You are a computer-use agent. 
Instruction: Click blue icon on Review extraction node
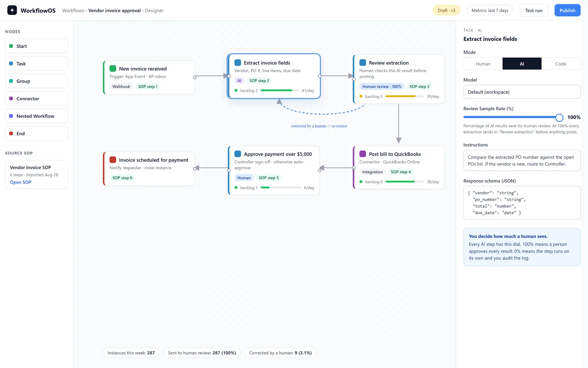(x=363, y=63)
